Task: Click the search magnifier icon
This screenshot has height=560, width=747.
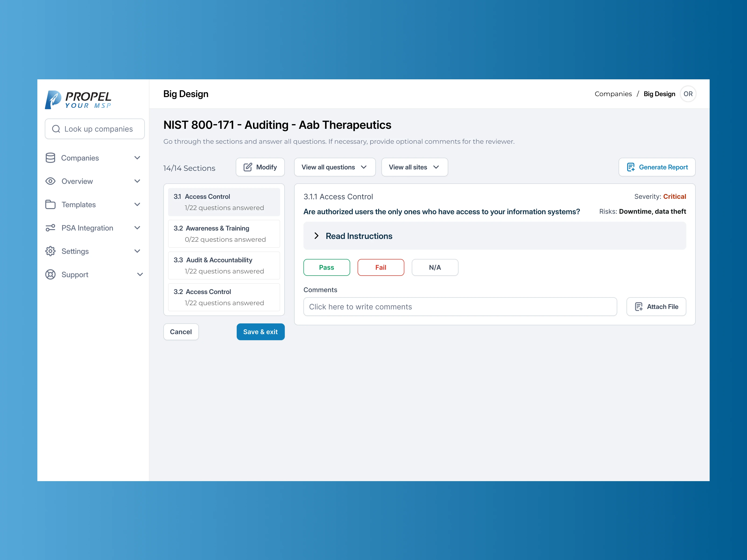Action: (x=56, y=129)
